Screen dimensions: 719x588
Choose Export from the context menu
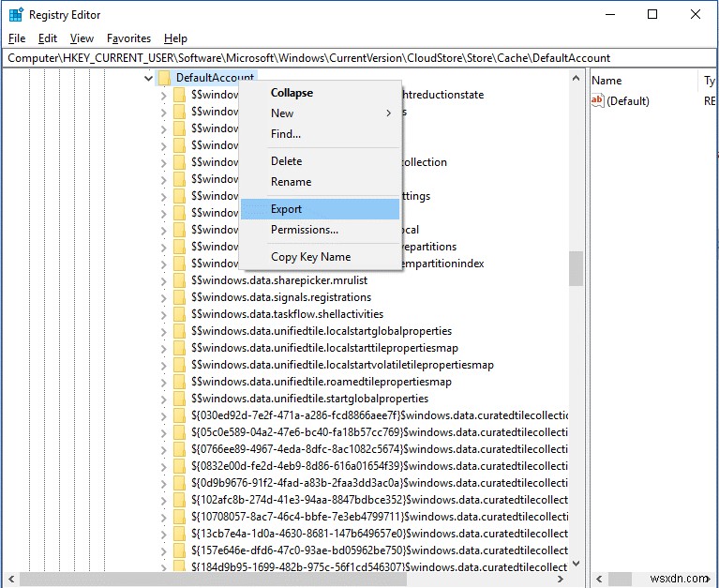(x=320, y=209)
